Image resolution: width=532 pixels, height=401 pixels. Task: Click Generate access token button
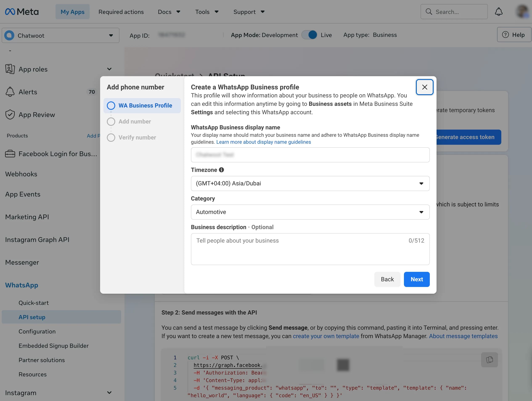tap(468, 137)
